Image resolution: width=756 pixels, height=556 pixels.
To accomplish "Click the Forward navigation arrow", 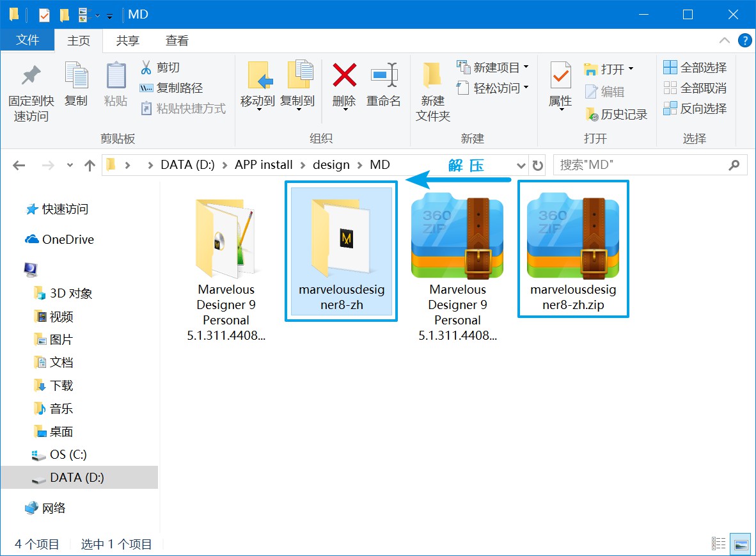I will pyautogui.click(x=48, y=166).
